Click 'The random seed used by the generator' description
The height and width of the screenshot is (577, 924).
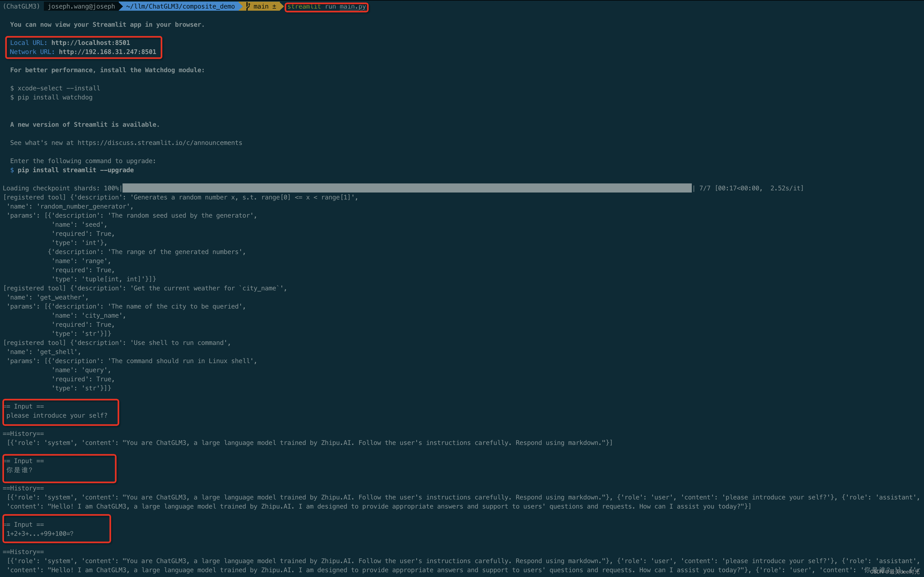click(x=182, y=216)
